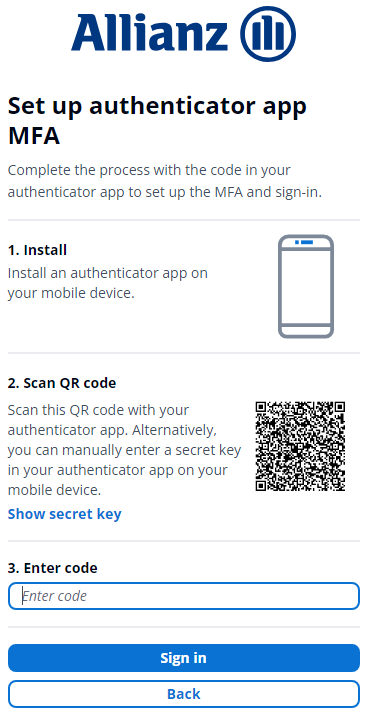Click the Allianz circular eagle emblem
The height and width of the screenshot is (716, 365).
[268, 34]
